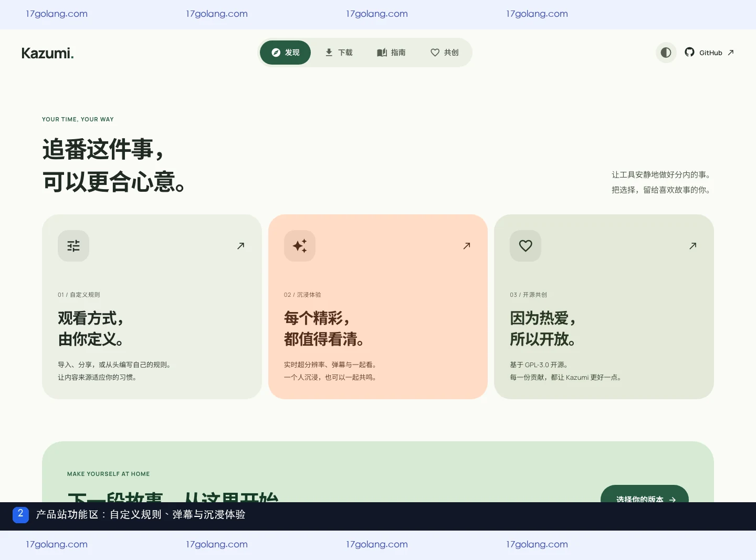Click the 基于 GPL-3.0 开源 text

(x=539, y=365)
